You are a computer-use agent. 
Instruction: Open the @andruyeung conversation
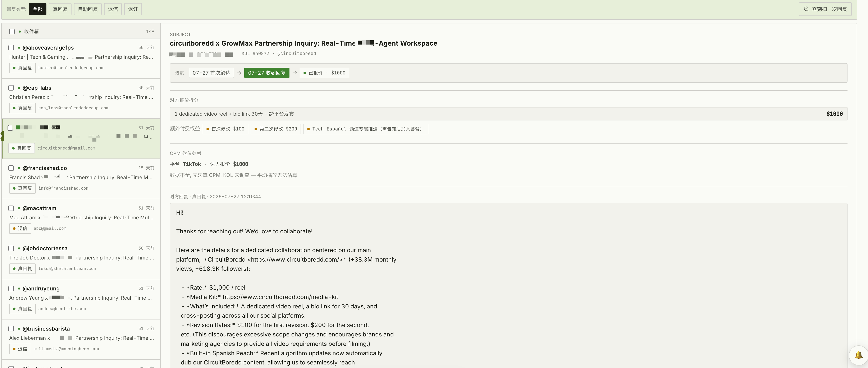[81, 299]
